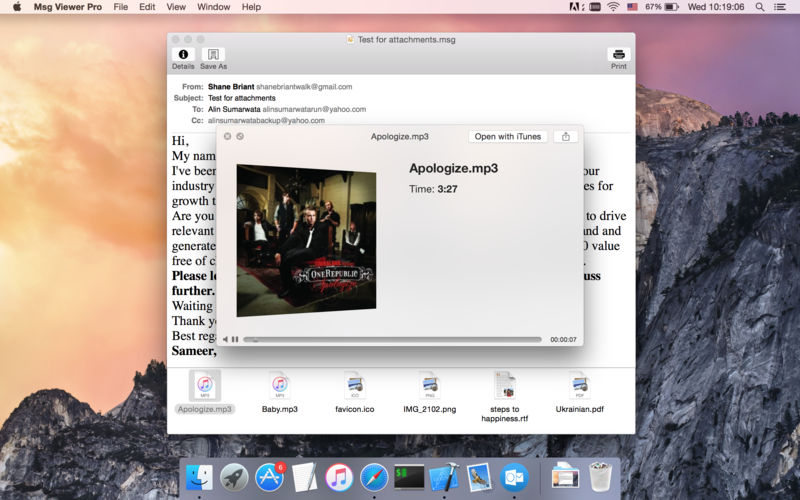The height and width of the screenshot is (500, 800).
Task: Select the favicon.ico attachment icon
Action: [355, 385]
